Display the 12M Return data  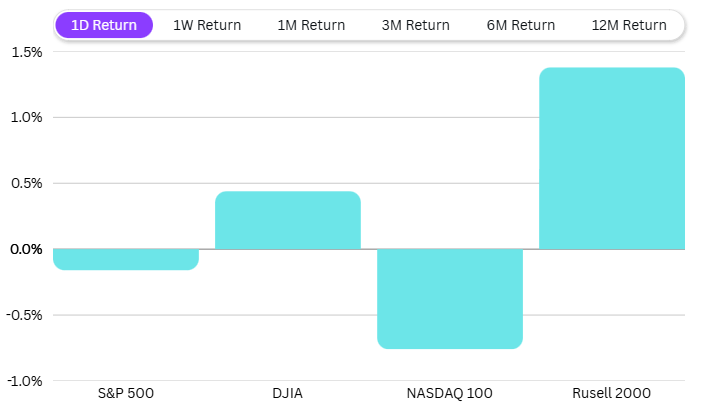(628, 25)
